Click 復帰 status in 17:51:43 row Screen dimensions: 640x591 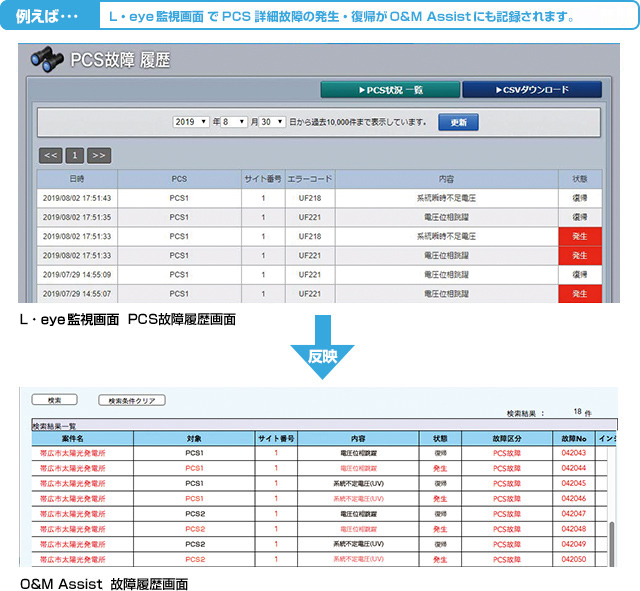click(580, 198)
